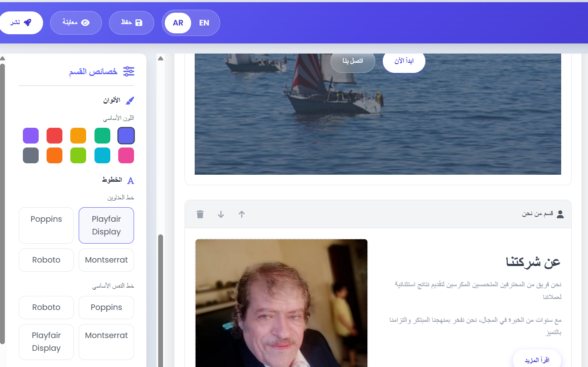Set body text font to Roboto
This screenshot has width=588, height=367.
click(x=46, y=307)
